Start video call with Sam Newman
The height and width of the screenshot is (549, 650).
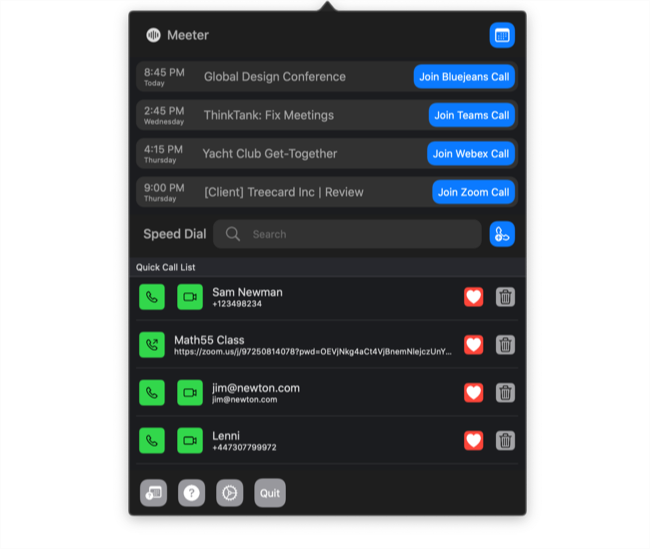pos(190,297)
